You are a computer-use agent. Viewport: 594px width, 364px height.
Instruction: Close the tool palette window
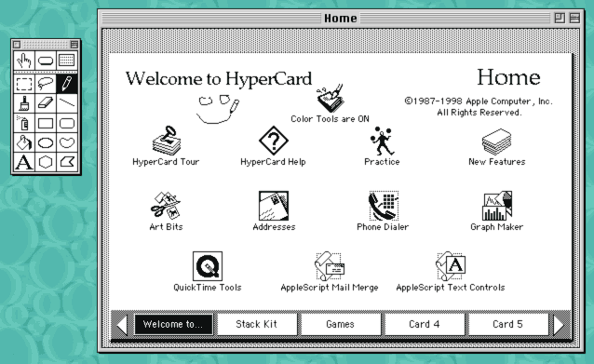(x=17, y=45)
